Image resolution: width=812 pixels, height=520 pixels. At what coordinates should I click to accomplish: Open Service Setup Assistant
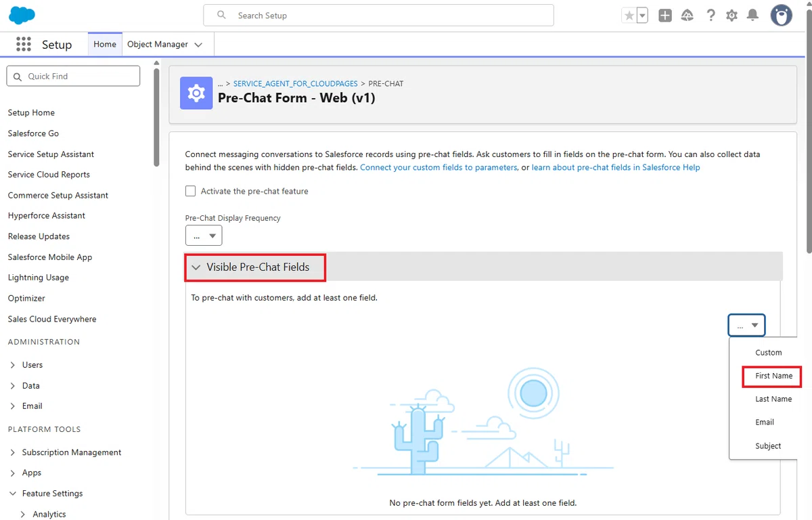point(51,154)
